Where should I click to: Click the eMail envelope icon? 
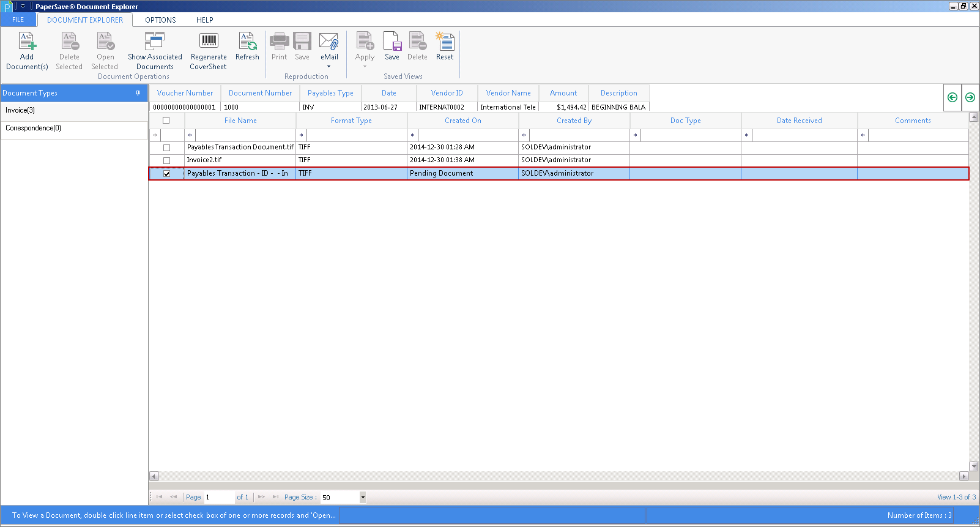coord(329,41)
